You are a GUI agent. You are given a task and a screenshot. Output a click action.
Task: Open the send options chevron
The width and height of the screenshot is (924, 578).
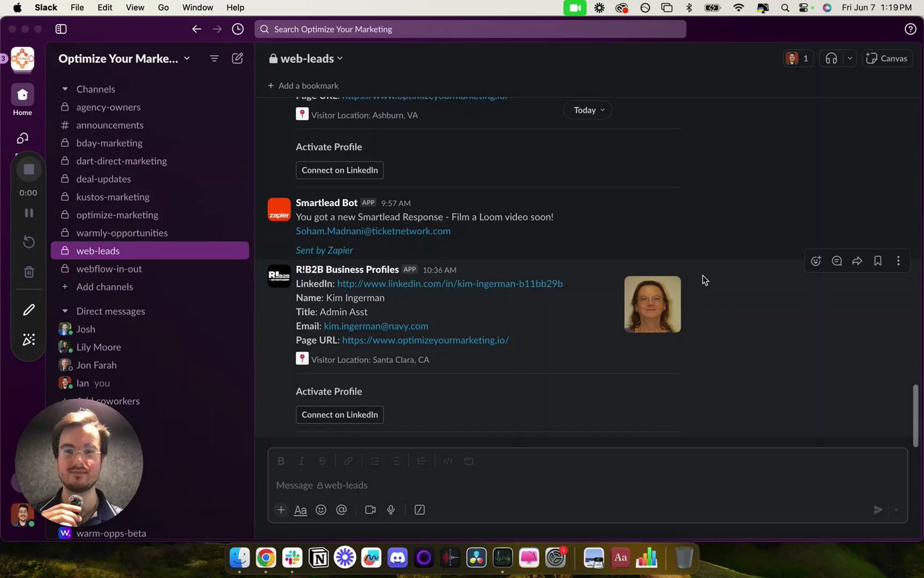[x=896, y=509]
